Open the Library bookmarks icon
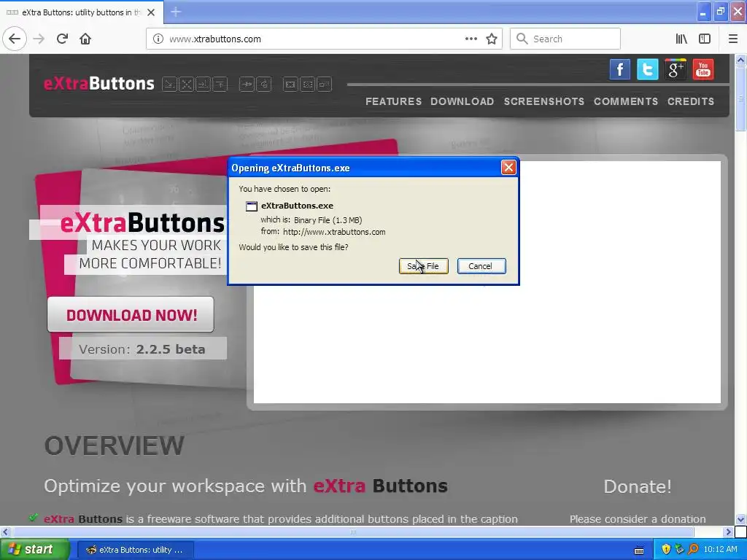The height and width of the screenshot is (560, 747). coord(681,39)
